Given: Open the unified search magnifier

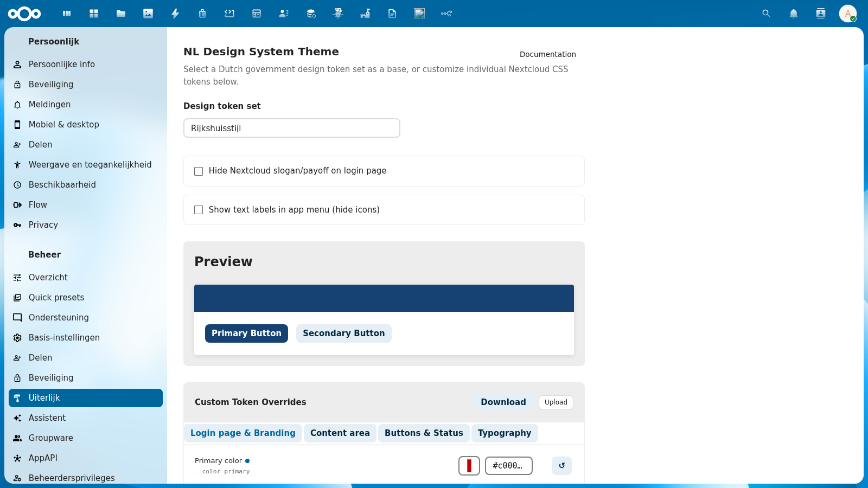Looking at the screenshot, I should click(766, 14).
